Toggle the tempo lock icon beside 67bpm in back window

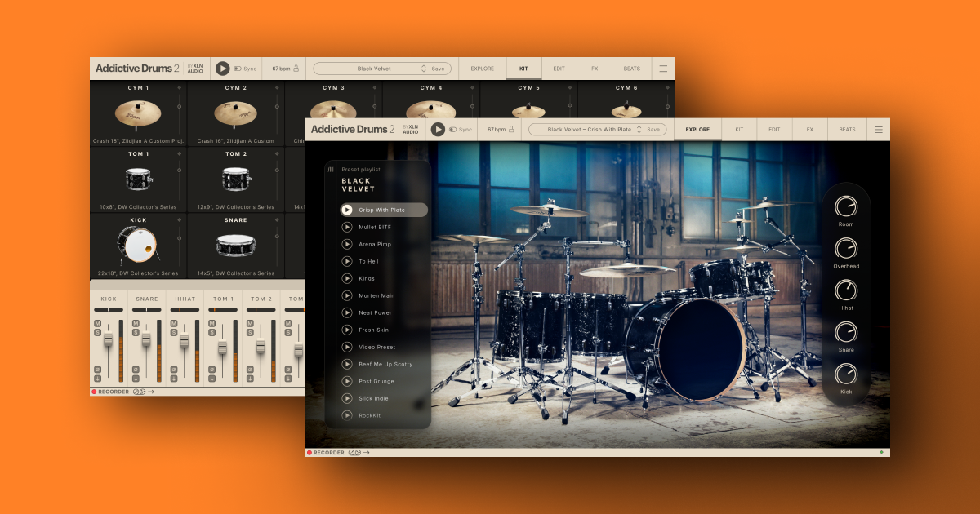(296, 69)
